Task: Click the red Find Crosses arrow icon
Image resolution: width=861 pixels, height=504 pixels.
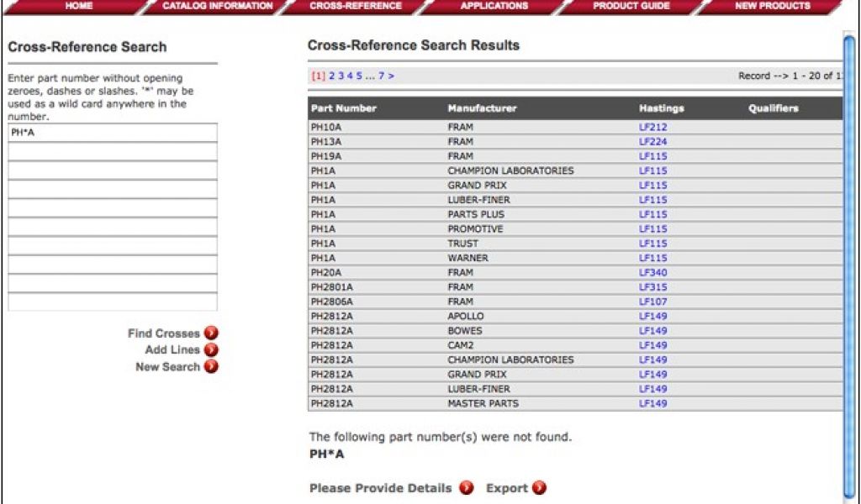Action: [x=211, y=333]
